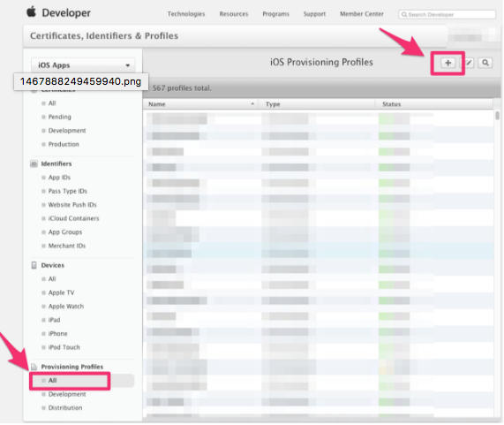Click the Status column header
Image resolution: width=504 pixels, height=425 pixels.
pos(392,104)
